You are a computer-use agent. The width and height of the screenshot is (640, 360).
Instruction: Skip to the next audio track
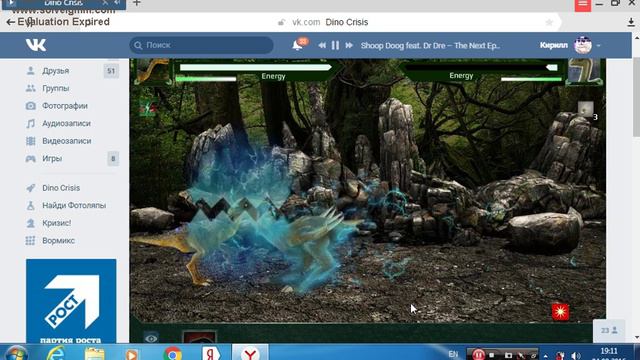[x=349, y=45]
